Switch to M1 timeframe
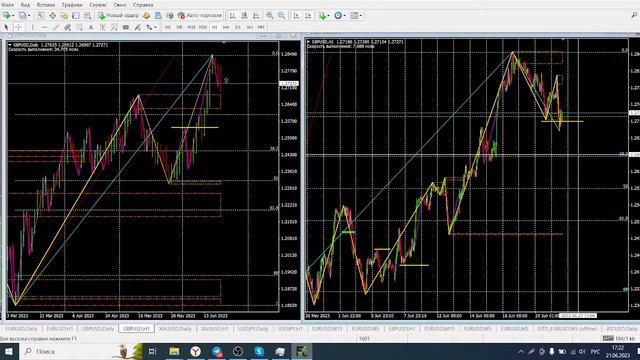640x360 pixels. point(168,27)
